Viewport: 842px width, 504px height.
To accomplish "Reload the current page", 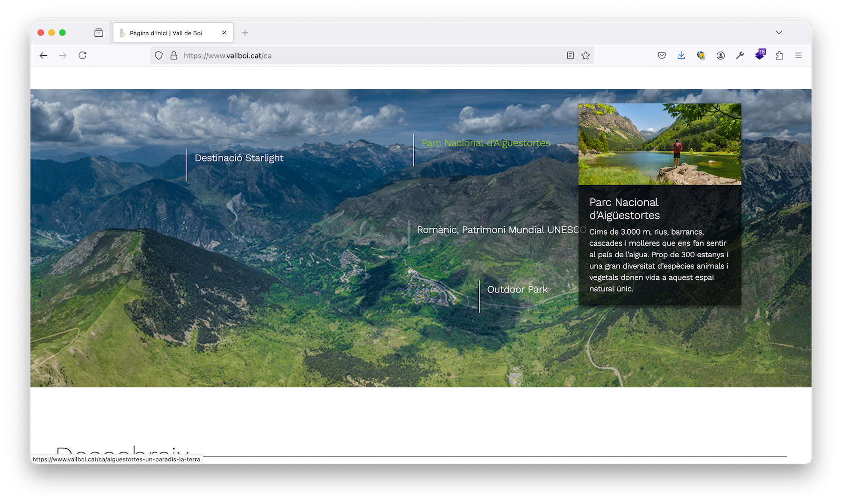I will [83, 55].
